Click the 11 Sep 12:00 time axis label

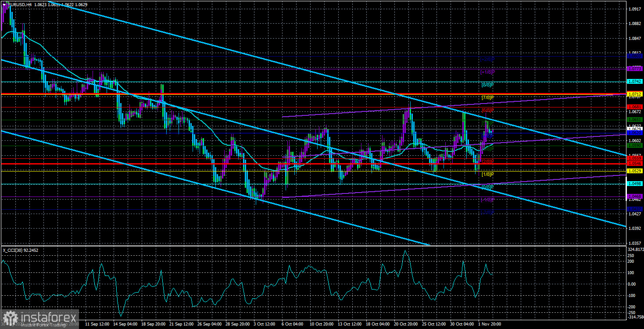coord(98,324)
